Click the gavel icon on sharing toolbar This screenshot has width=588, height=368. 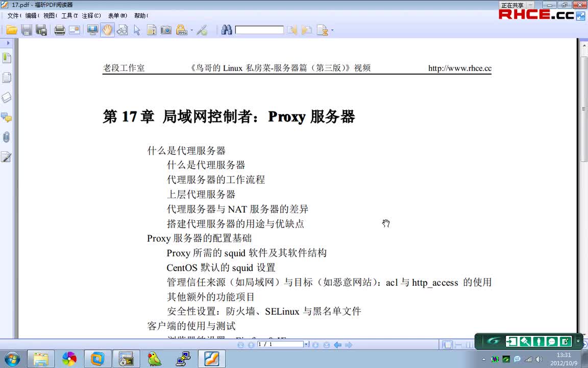pos(525,341)
